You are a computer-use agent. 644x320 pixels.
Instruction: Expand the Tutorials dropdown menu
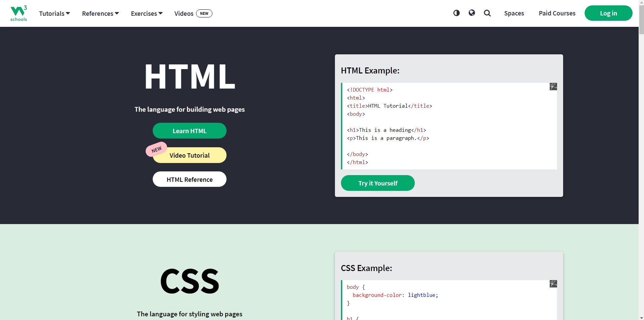click(54, 13)
